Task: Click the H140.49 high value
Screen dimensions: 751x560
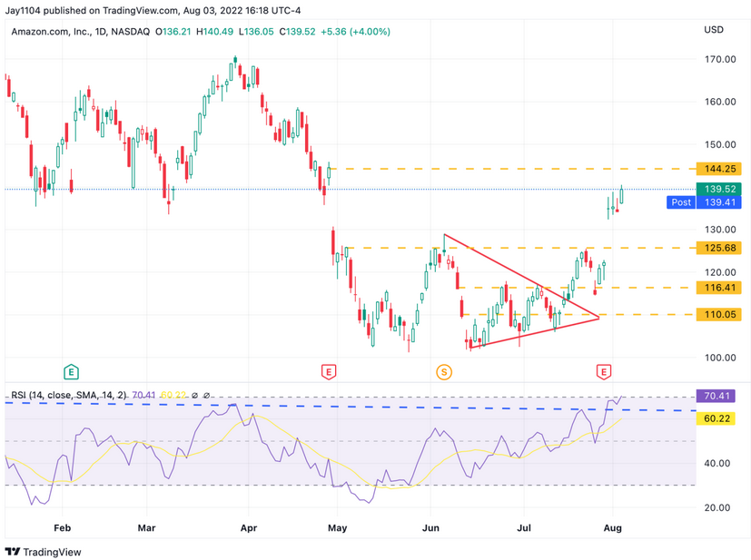Action: (x=214, y=32)
